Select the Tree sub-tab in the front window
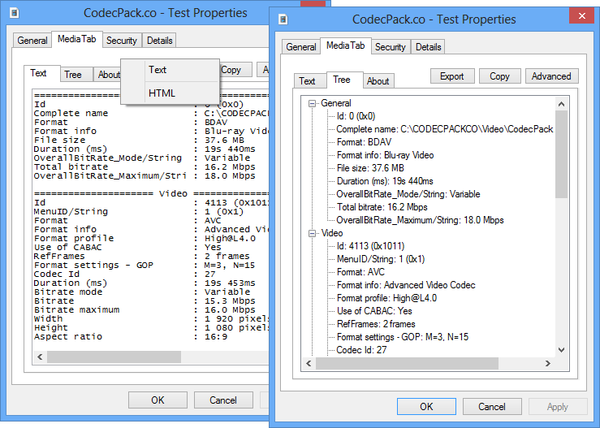This screenshot has width=600, height=428. click(341, 80)
